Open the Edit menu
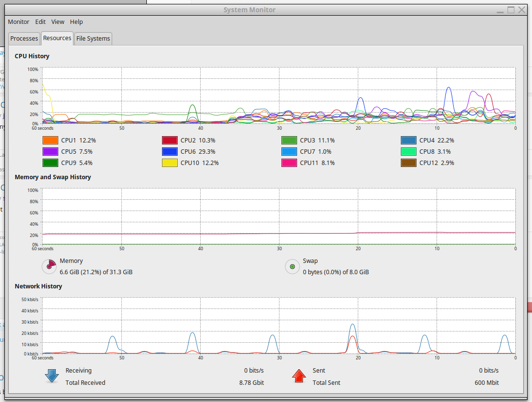Image resolution: width=532 pixels, height=402 pixels. click(x=40, y=22)
